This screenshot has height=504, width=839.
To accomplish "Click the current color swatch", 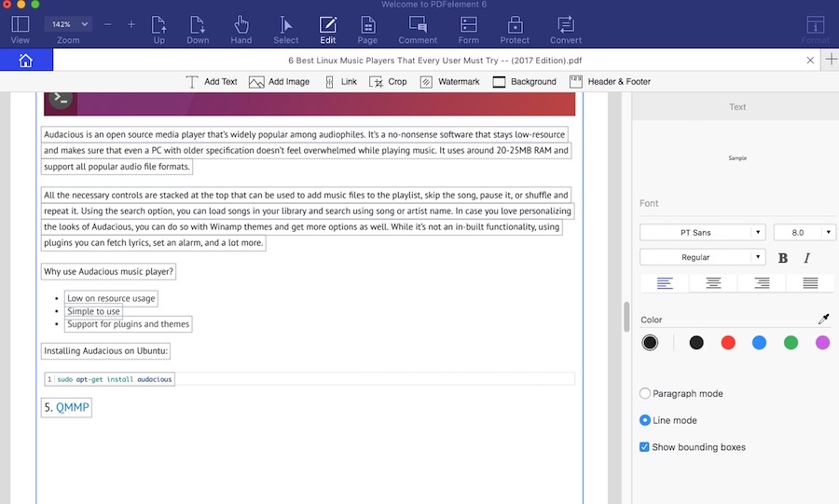I will (x=650, y=343).
